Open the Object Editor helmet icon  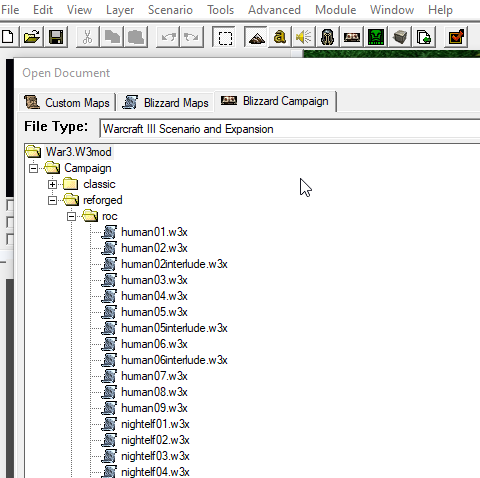[x=328, y=37]
